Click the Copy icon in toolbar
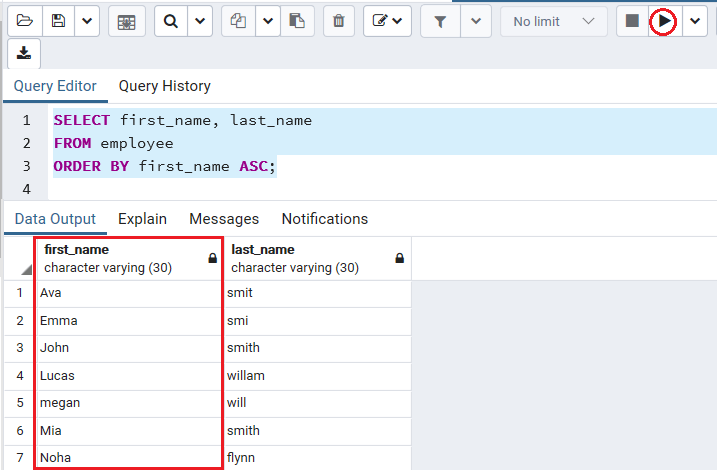 coord(238,21)
